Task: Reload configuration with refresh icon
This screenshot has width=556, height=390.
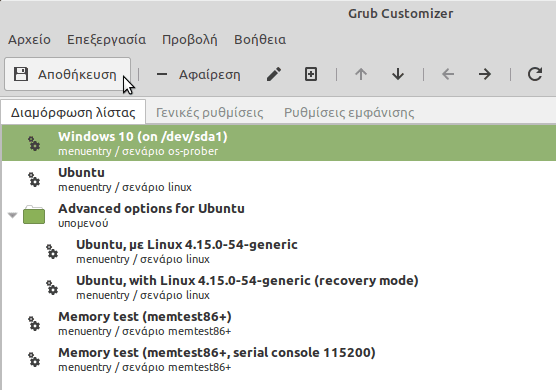Action: pos(535,74)
